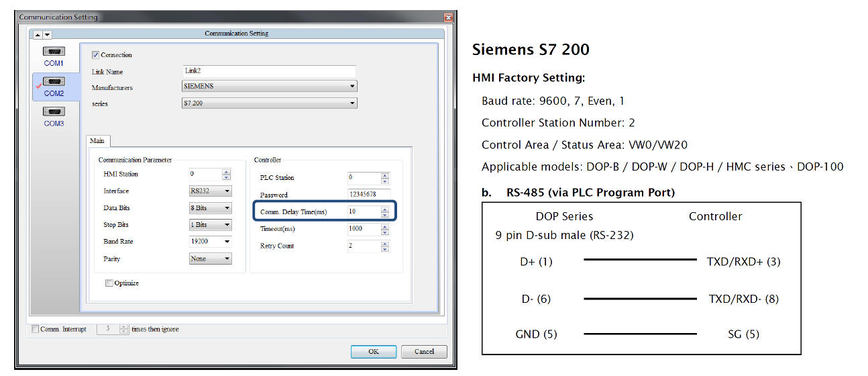Select the COM1 port icon
This screenshot has width=868, height=376.
(54, 52)
